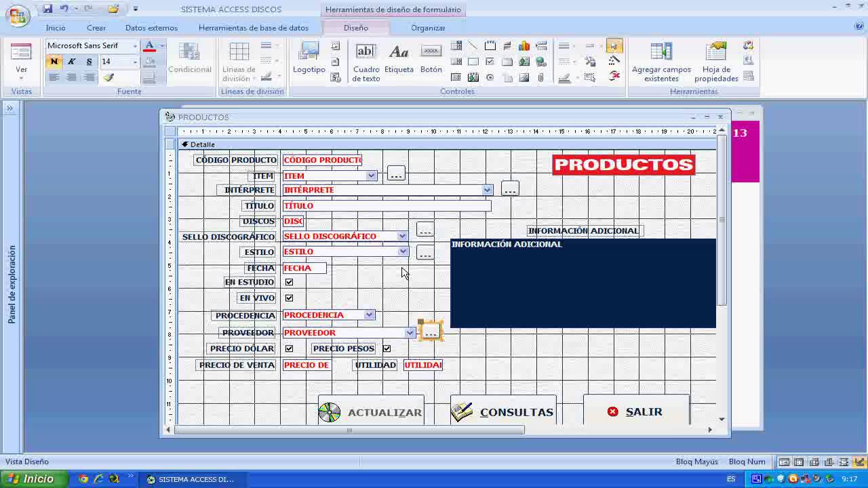Select the image control tool
Viewport: 868px width, 488px height.
pos(524,77)
